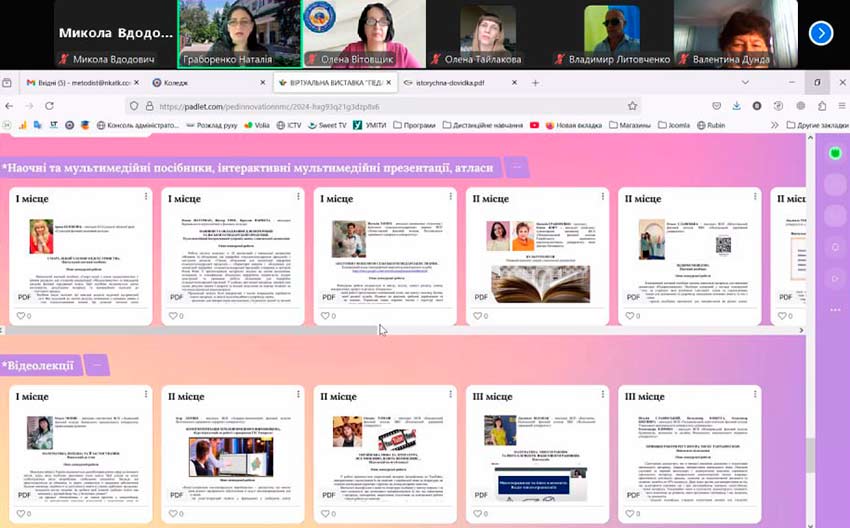Open the list all tabs dropdown arrow
This screenshot has height=528, width=850.
click(x=745, y=83)
